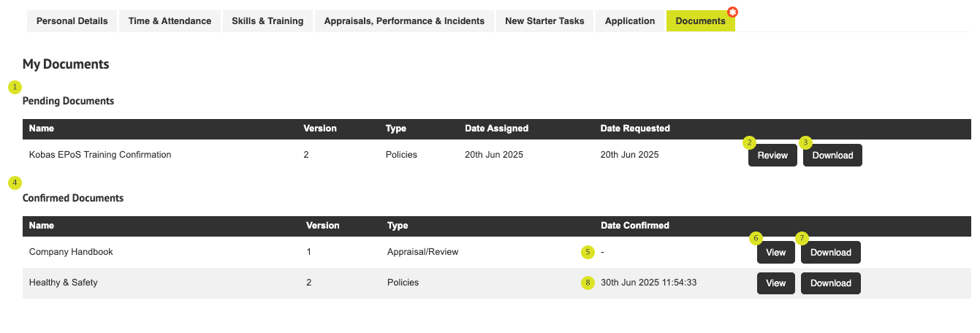Select the Application tab
The image size is (980, 333).
click(630, 20)
